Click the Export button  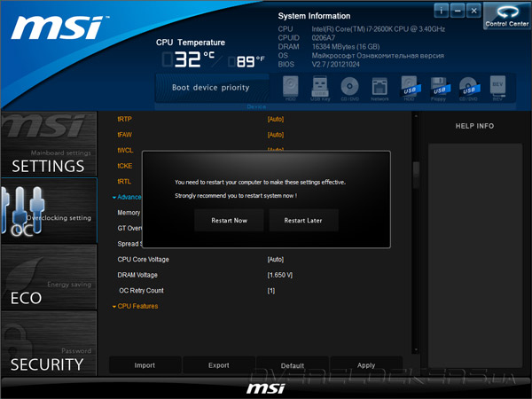point(219,365)
